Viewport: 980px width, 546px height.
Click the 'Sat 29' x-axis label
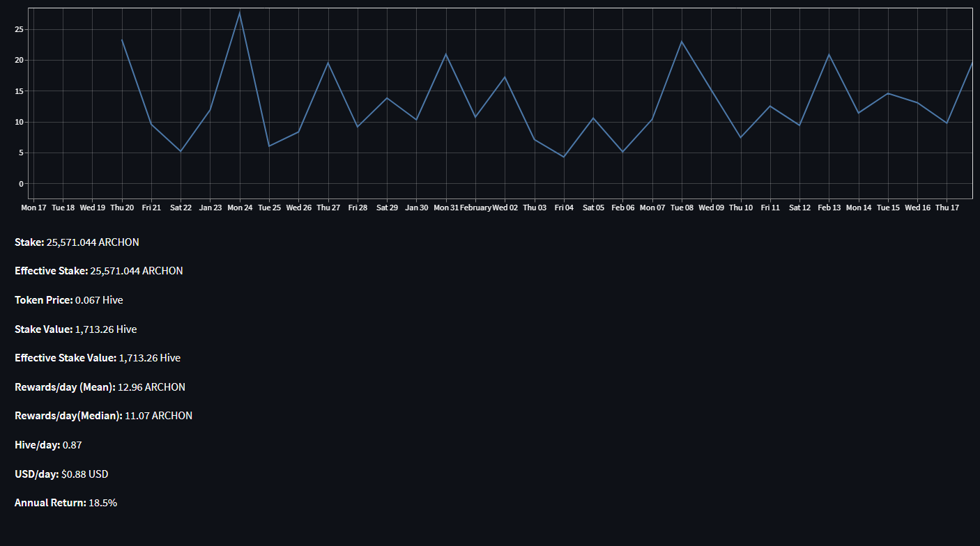click(387, 208)
